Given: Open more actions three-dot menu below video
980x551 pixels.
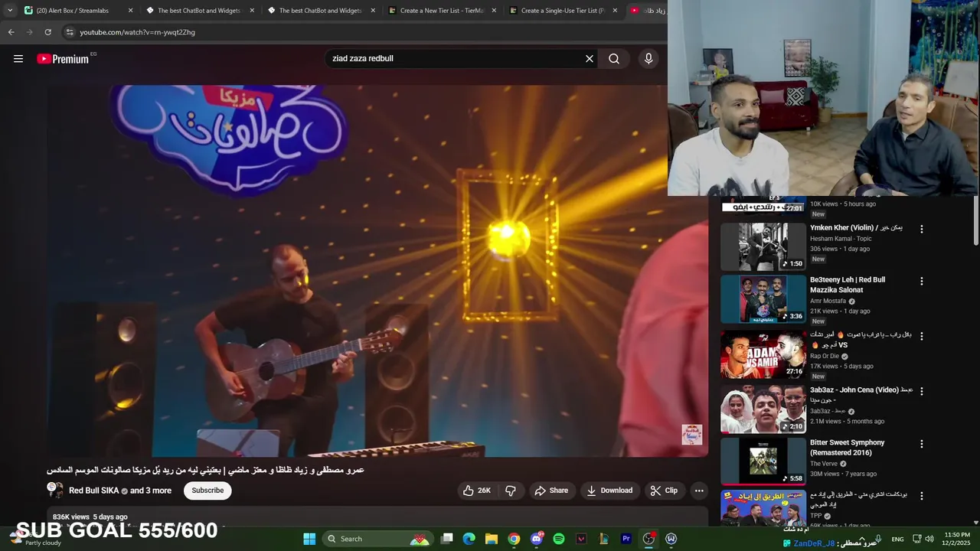Looking at the screenshot, I should point(699,491).
